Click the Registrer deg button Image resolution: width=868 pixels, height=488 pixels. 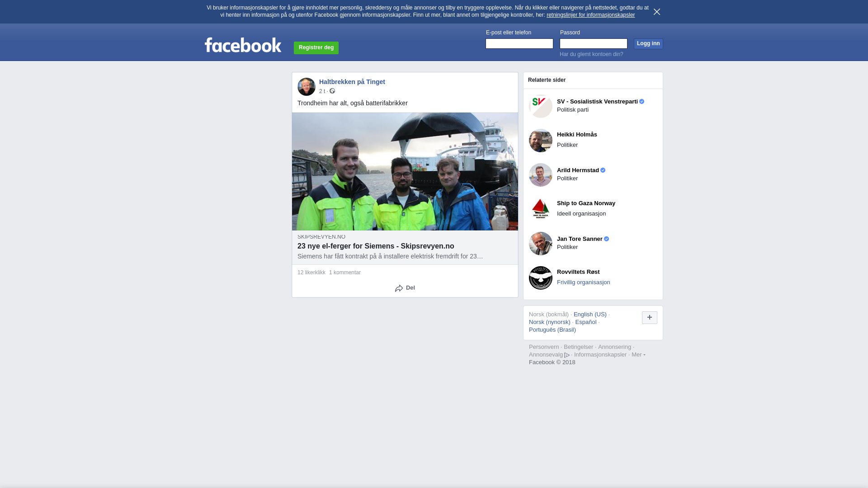(x=316, y=47)
